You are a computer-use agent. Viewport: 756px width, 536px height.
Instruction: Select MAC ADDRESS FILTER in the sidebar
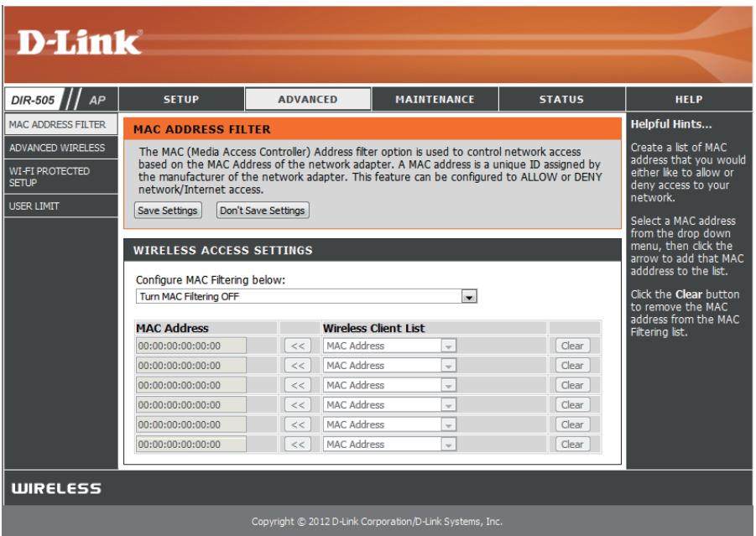click(60, 124)
